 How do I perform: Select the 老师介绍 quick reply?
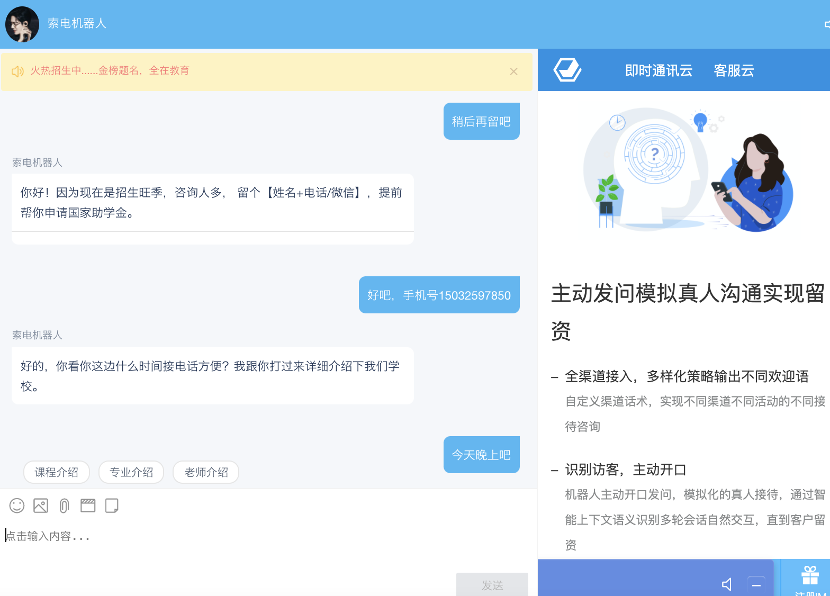click(x=206, y=472)
